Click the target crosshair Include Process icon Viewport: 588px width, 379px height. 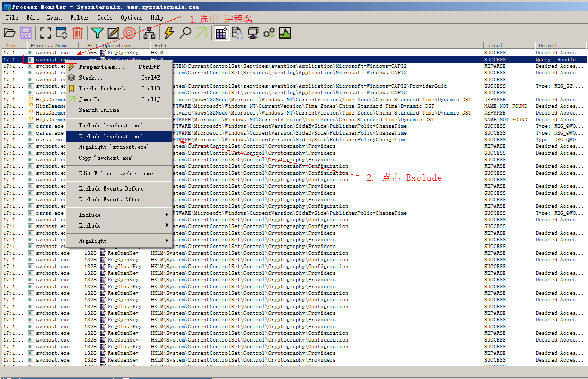129,33
